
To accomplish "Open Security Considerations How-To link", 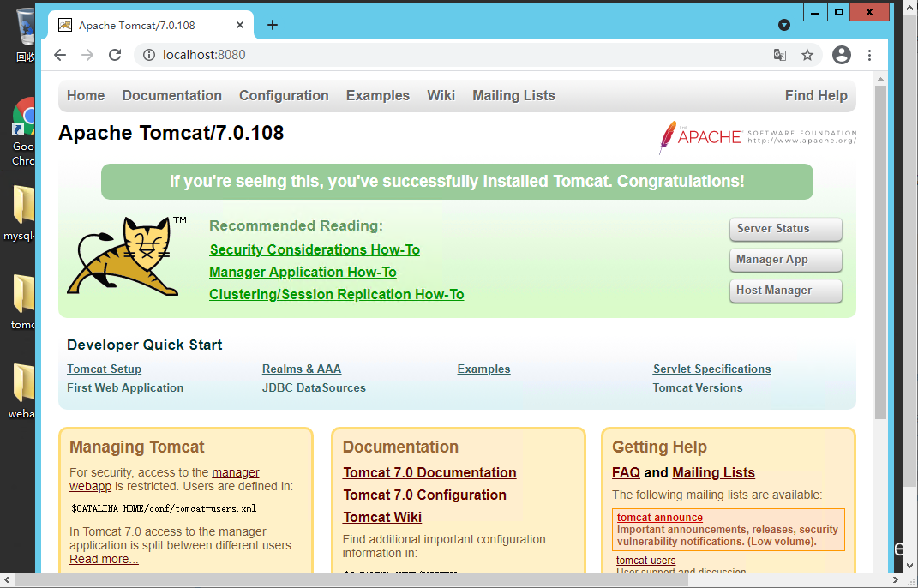I will coord(315,250).
